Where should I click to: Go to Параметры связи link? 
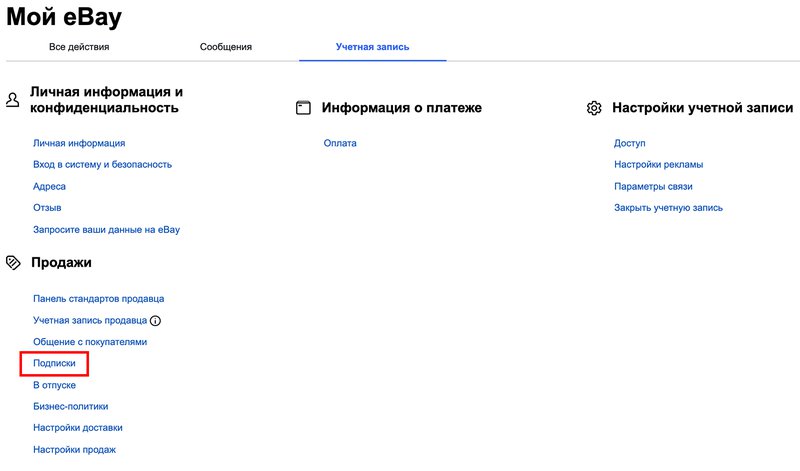click(653, 187)
